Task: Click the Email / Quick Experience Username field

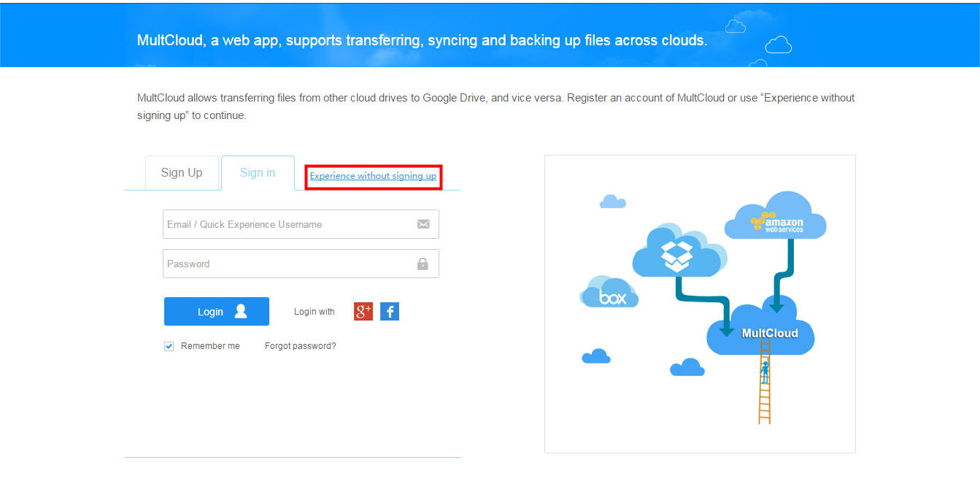Action: click(x=292, y=224)
